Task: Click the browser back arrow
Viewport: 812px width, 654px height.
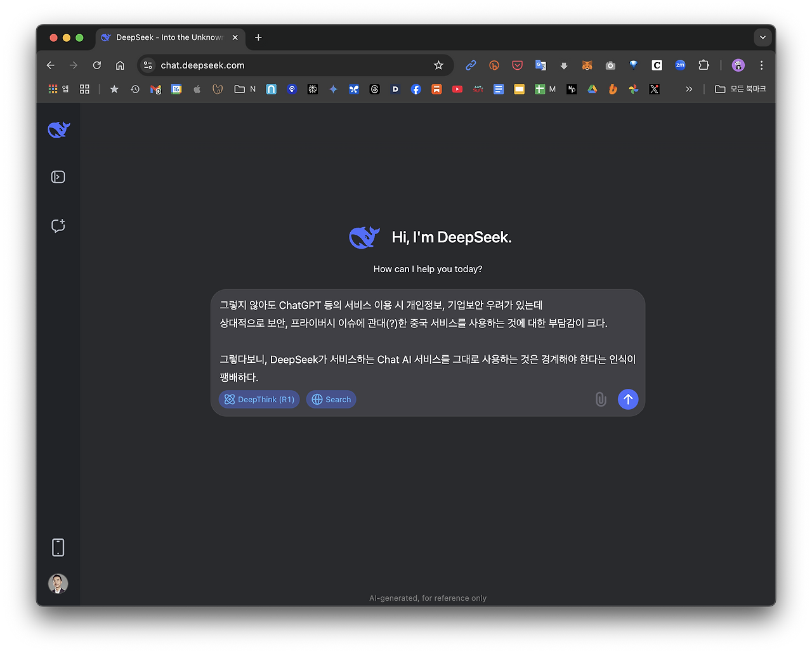Action: 51,65
